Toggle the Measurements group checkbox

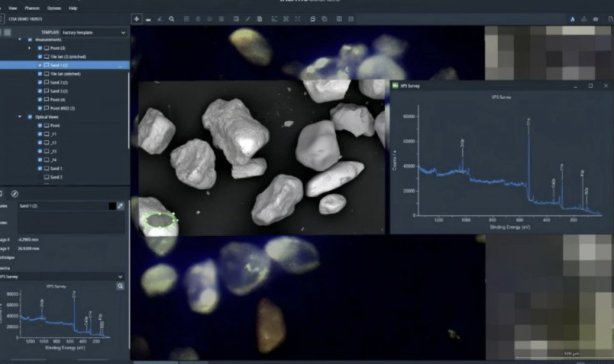click(30, 40)
